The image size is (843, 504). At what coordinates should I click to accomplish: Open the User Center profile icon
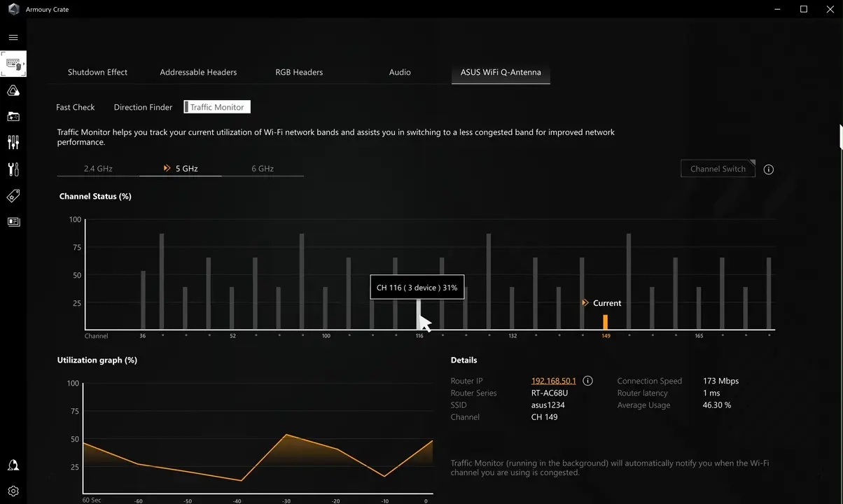click(13, 465)
